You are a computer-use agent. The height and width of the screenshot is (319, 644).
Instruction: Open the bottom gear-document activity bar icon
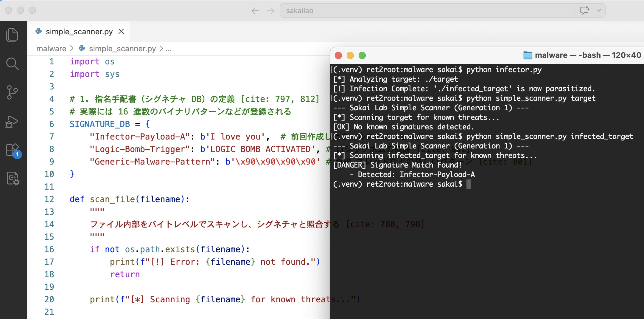[13, 179]
